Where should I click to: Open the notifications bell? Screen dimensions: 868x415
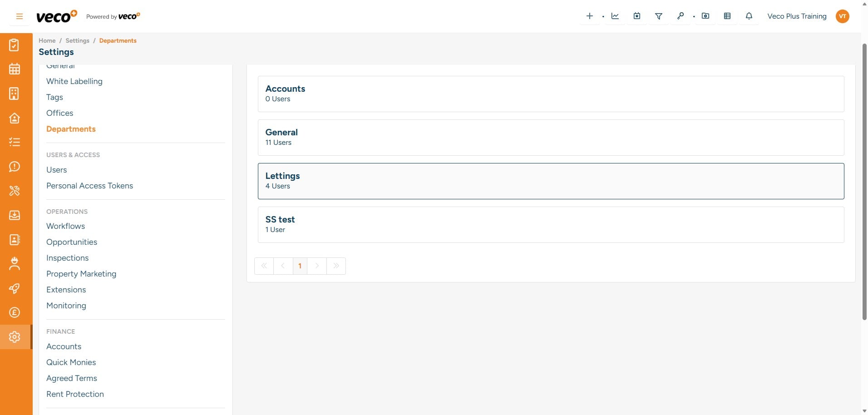tap(749, 16)
